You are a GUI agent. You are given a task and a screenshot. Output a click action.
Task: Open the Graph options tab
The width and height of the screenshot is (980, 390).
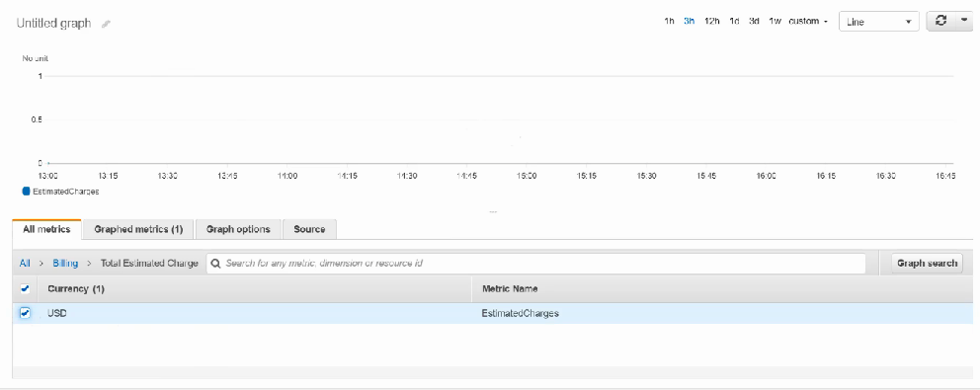coord(238,229)
